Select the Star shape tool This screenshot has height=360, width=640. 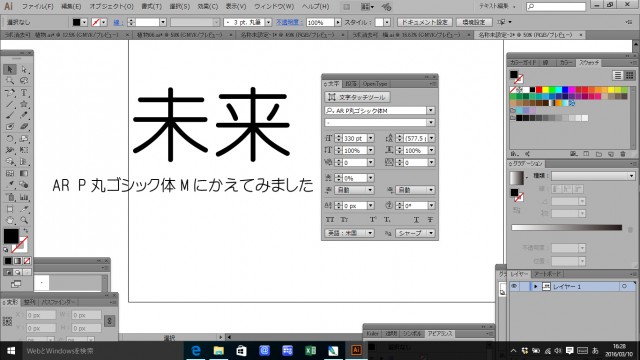(x=24, y=104)
